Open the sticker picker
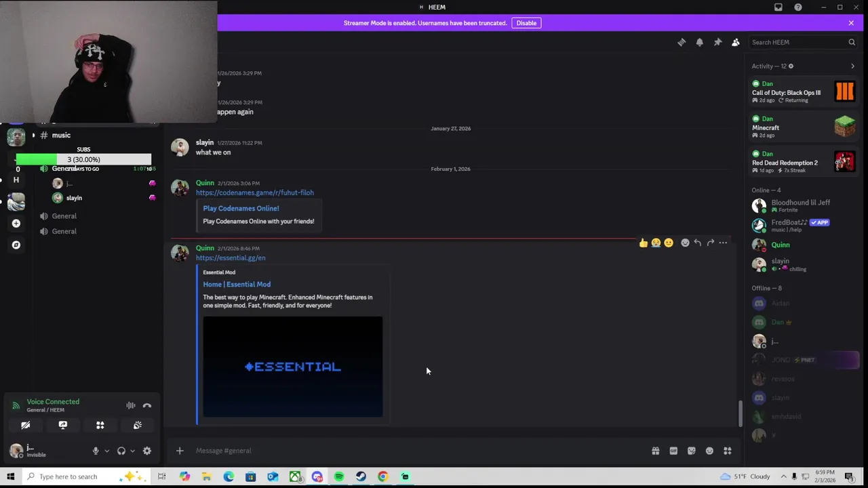This screenshot has width=868, height=488. coord(692,451)
